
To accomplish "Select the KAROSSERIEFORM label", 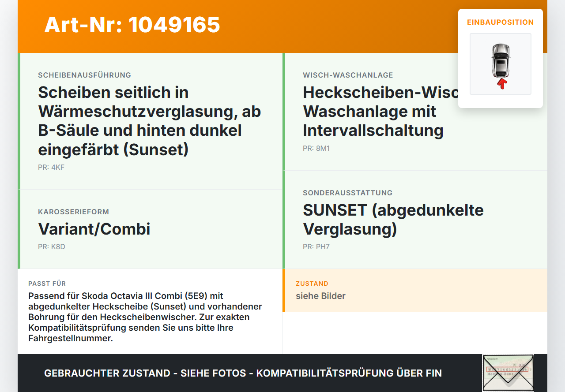I will click(x=73, y=212).
